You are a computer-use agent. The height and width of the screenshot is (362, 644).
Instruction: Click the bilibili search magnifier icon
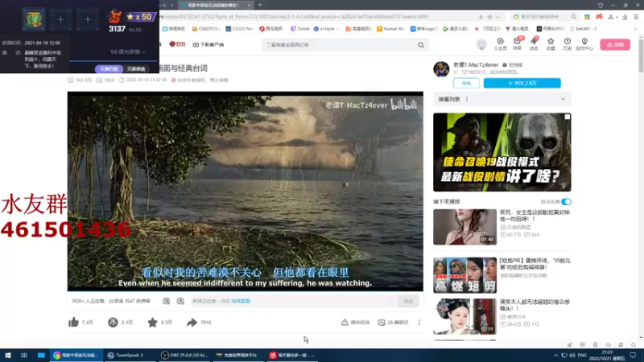[x=421, y=45]
